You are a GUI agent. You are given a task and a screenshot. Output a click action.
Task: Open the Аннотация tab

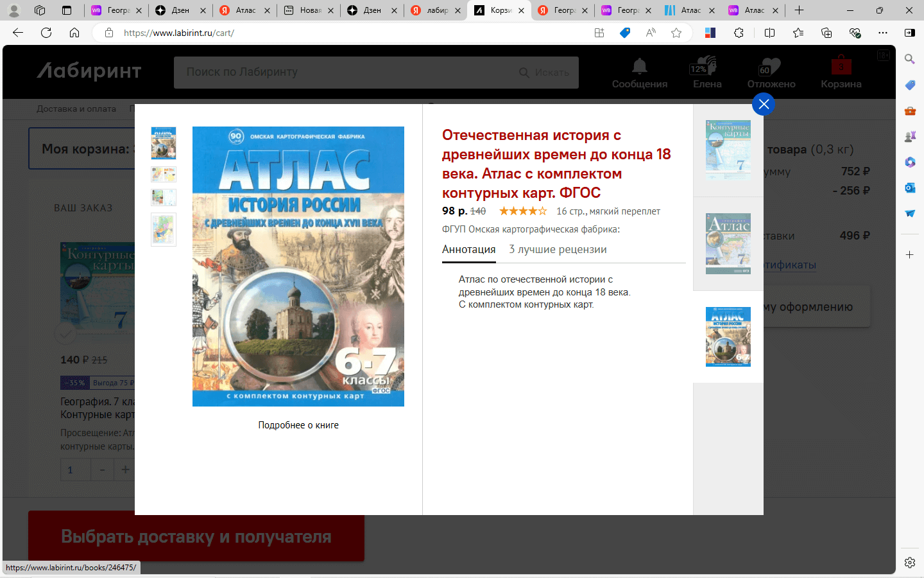point(468,249)
